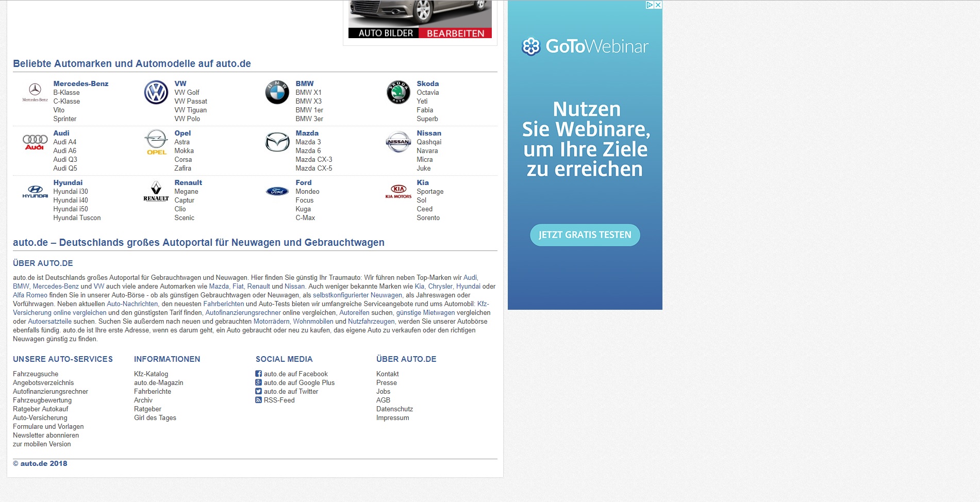Click the Mercedes-Benz logo icon

click(35, 92)
